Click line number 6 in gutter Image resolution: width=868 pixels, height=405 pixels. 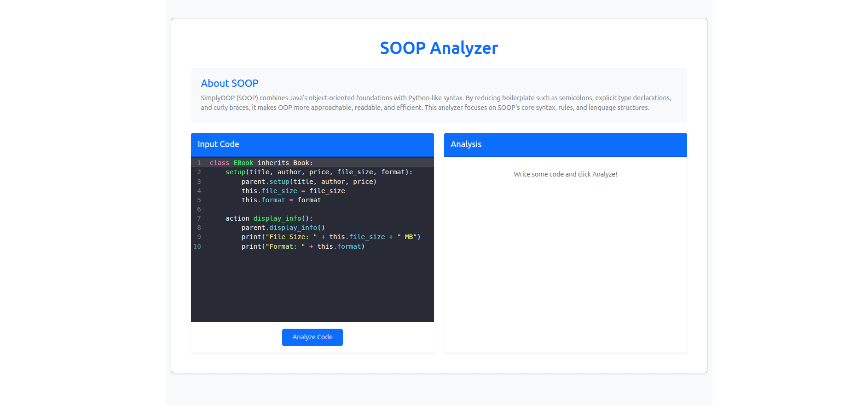pyautogui.click(x=199, y=209)
